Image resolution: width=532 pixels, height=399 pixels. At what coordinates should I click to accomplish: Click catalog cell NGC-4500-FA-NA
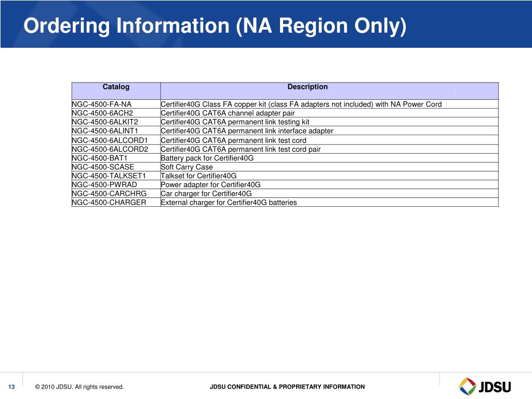116,104
